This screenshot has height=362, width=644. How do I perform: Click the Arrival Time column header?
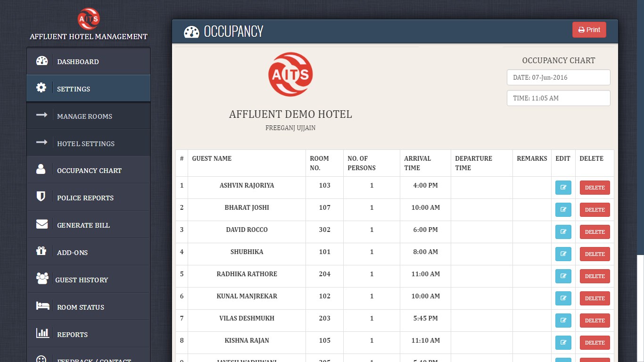[x=425, y=163]
